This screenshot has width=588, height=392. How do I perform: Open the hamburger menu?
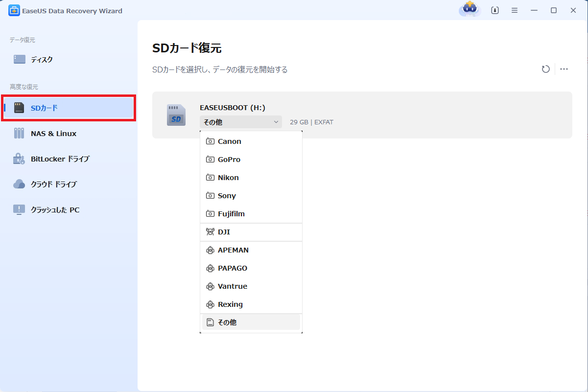(x=514, y=10)
